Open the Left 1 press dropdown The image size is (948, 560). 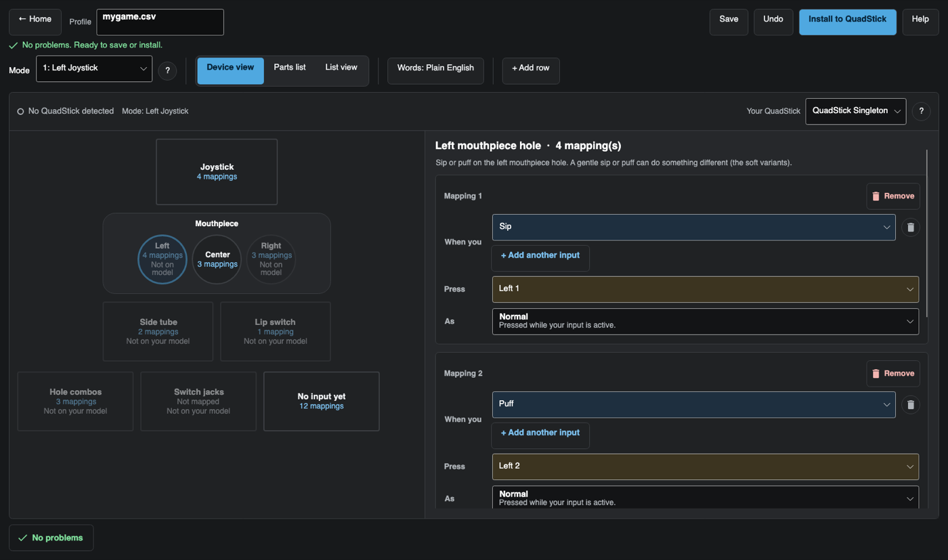[x=705, y=289]
